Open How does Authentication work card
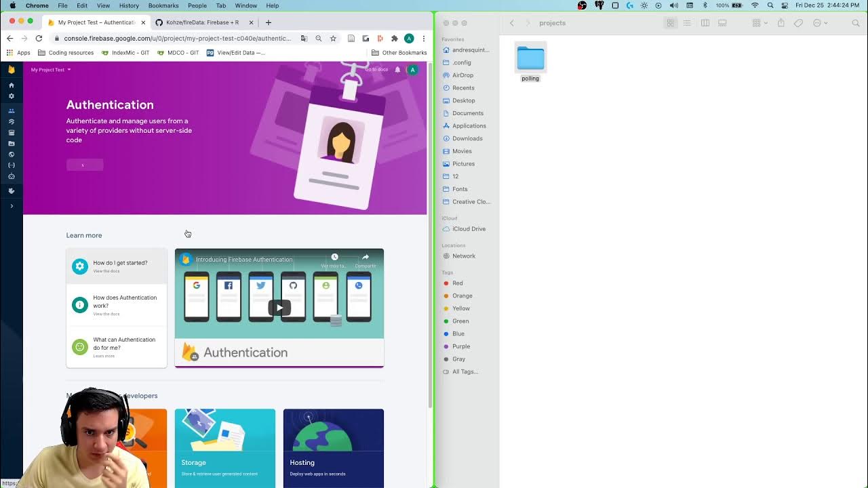Screen dimensions: 868x488 point(117,305)
